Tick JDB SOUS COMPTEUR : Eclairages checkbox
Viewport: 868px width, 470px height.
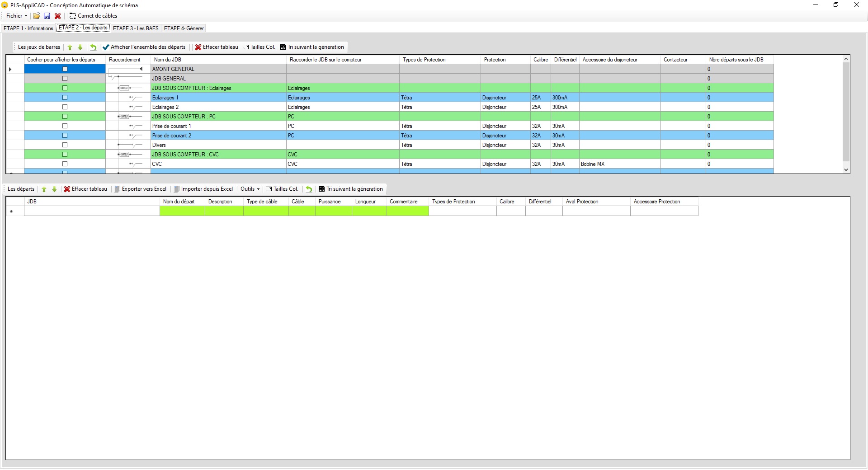(x=65, y=88)
